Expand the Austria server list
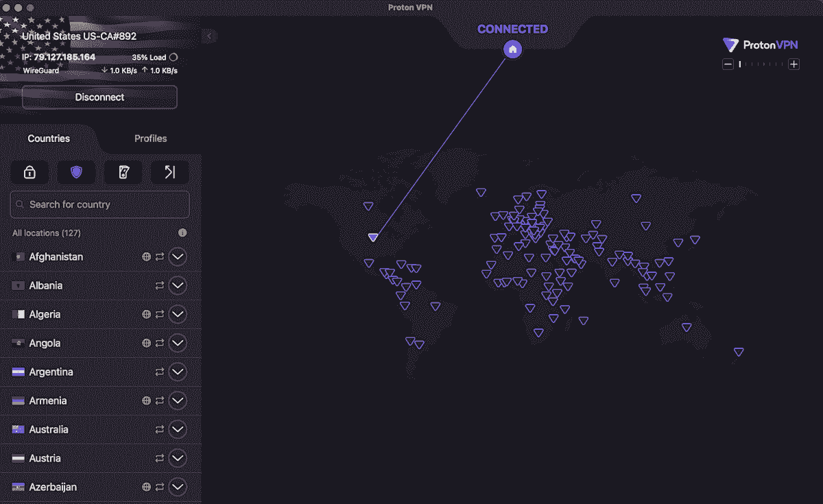 coord(178,459)
